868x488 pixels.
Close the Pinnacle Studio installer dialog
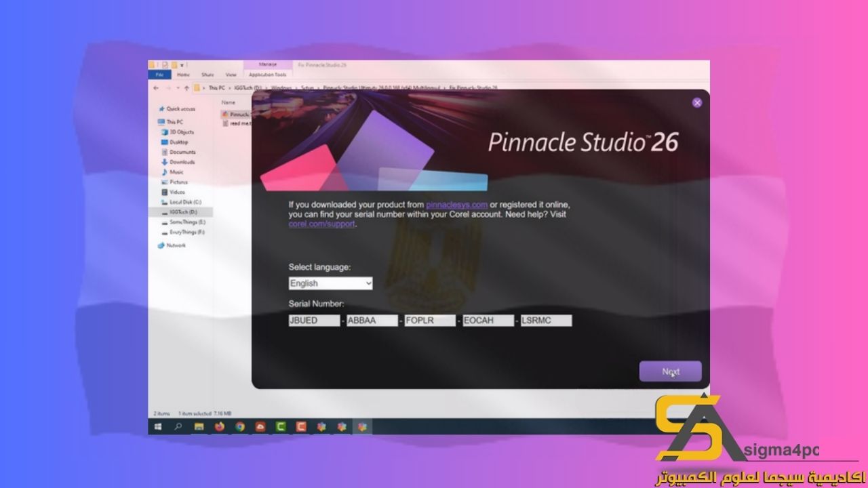(x=696, y=103)
